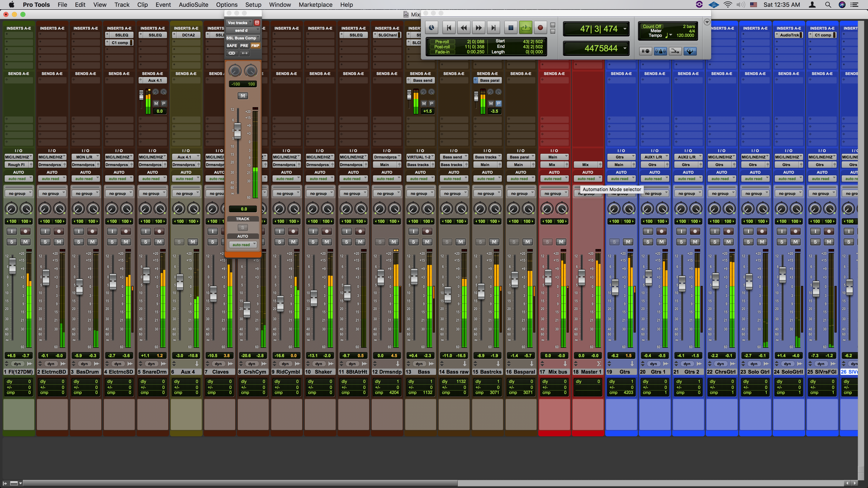Solo track 5 SnareDrm
868x488 pixels.
146,242
